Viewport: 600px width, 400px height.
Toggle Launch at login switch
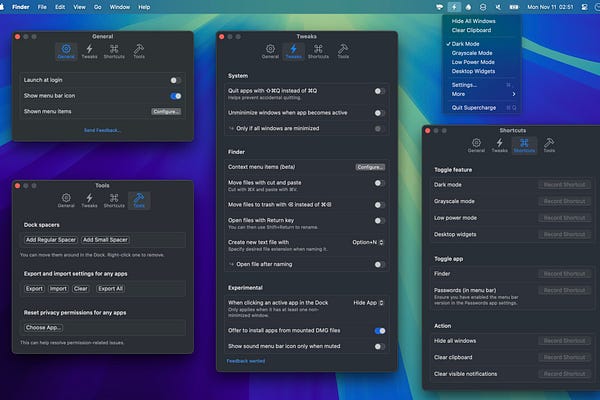click(x=176, y=80)
